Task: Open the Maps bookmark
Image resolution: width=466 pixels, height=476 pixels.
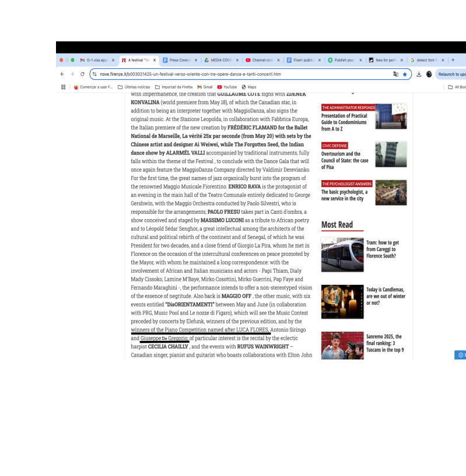Action: [249, 87]
